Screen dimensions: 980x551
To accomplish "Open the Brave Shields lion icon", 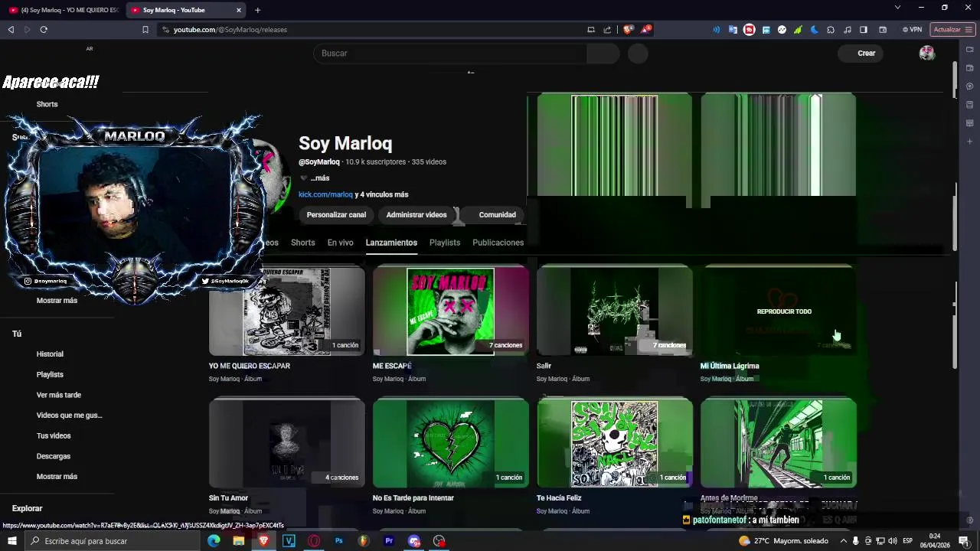I will pyautogui.click(x=628, y=30).
